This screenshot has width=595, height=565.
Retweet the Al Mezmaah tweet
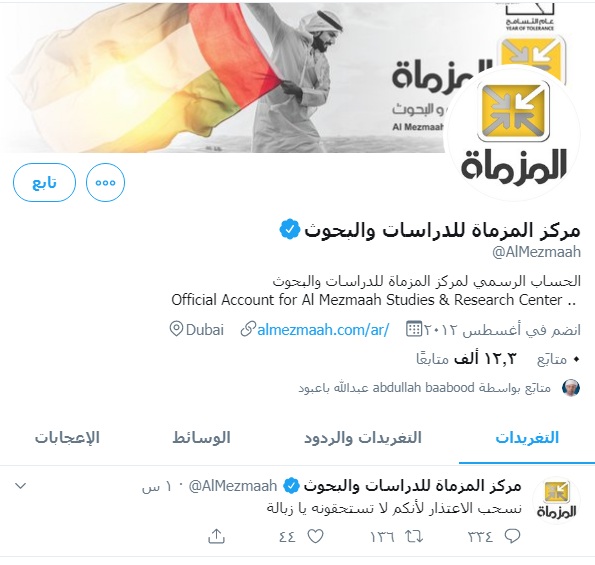click(414, 537)
